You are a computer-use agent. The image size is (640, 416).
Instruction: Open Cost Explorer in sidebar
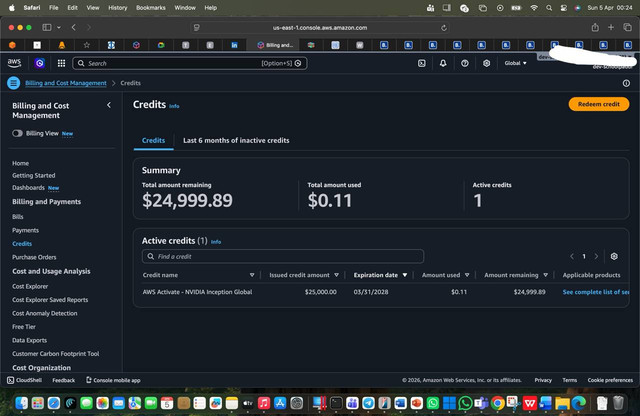[30, 286]
